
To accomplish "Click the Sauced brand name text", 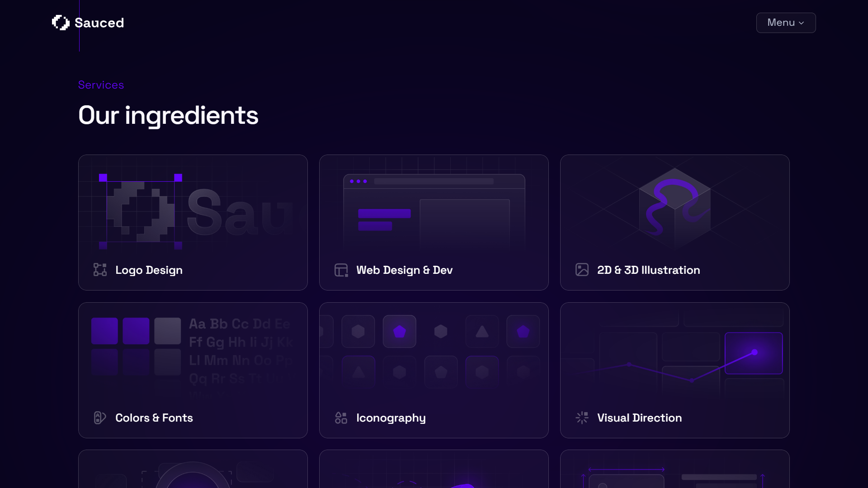I will click(99, 23).
